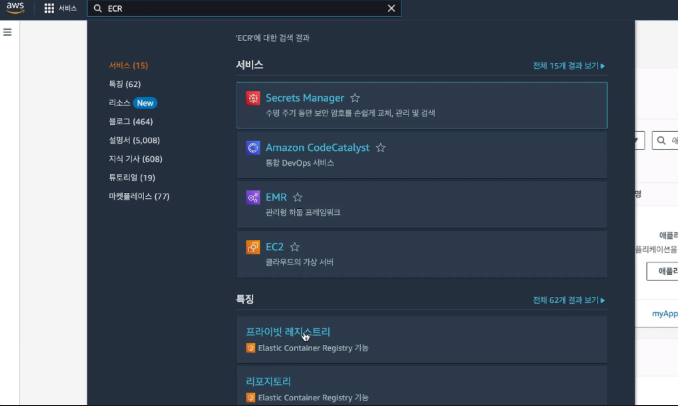This screenshot has width=678, height=406.
Task: Open the EC2 service link
Action: pyautogui.click(x=275, y=247)
